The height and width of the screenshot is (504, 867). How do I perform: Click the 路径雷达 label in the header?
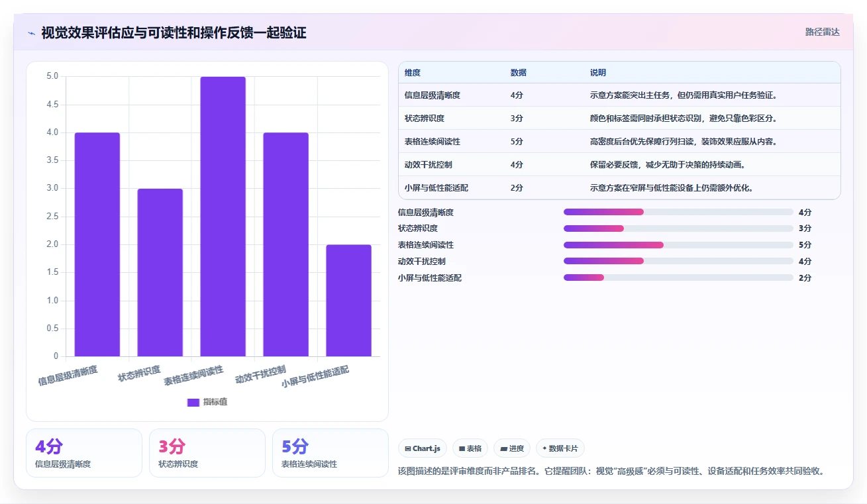point(823,32)
